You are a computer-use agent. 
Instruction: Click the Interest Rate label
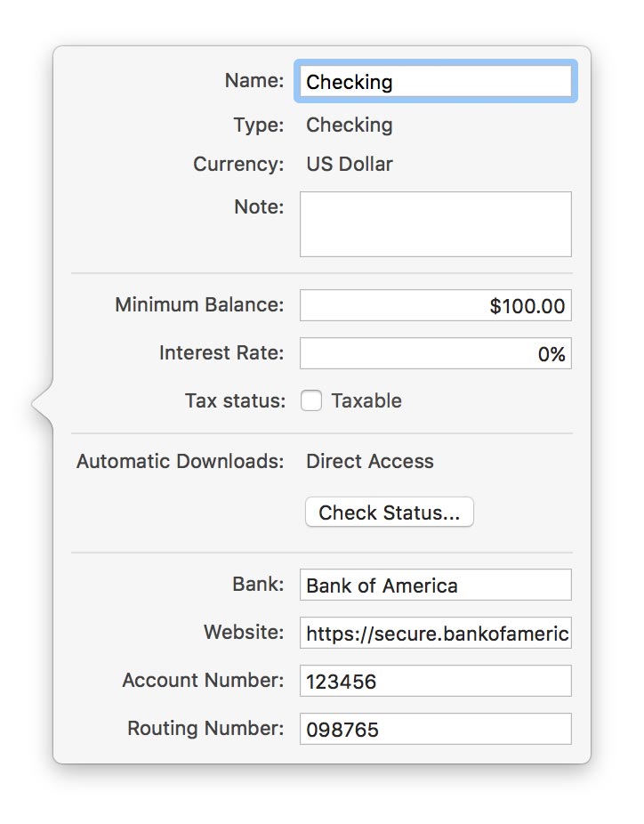[221, 353]
